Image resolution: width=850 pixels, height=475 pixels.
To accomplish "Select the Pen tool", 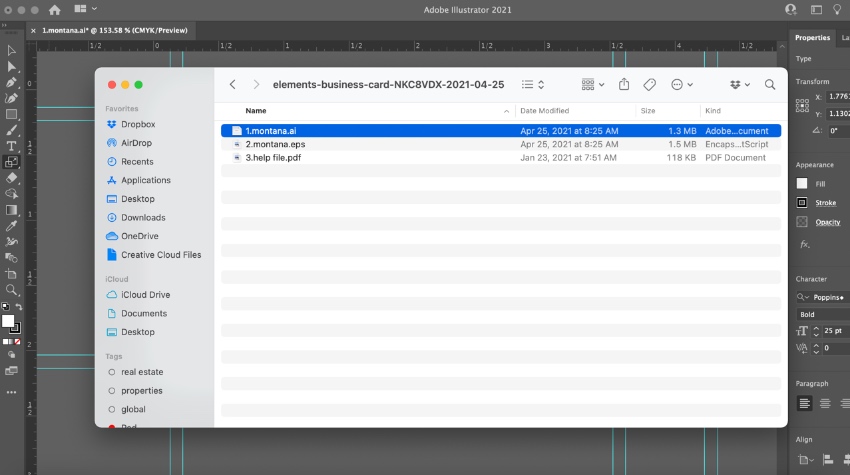I will pos(11,82).
